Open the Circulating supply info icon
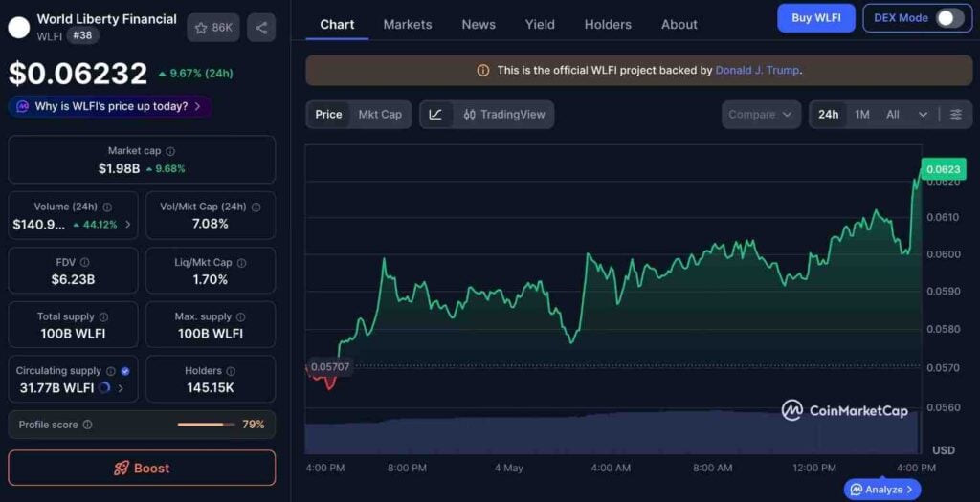Screen dimensions: 980x502 [111, 371]
